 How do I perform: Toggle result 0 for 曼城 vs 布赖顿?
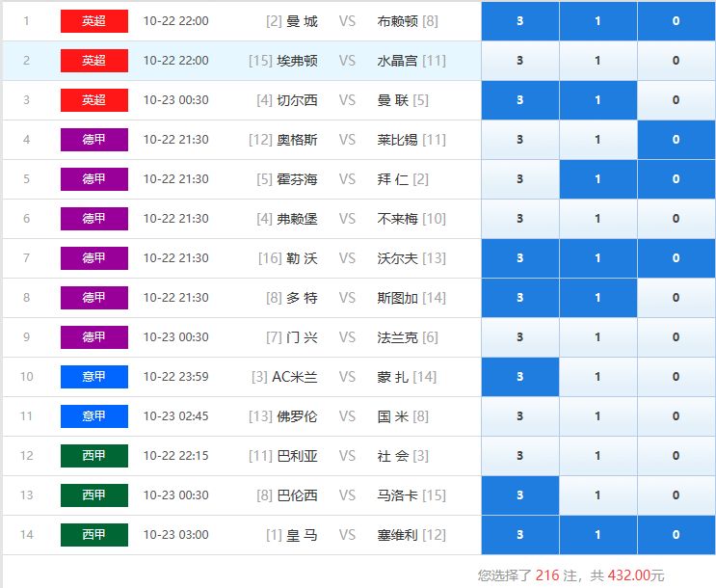(676, 21)
